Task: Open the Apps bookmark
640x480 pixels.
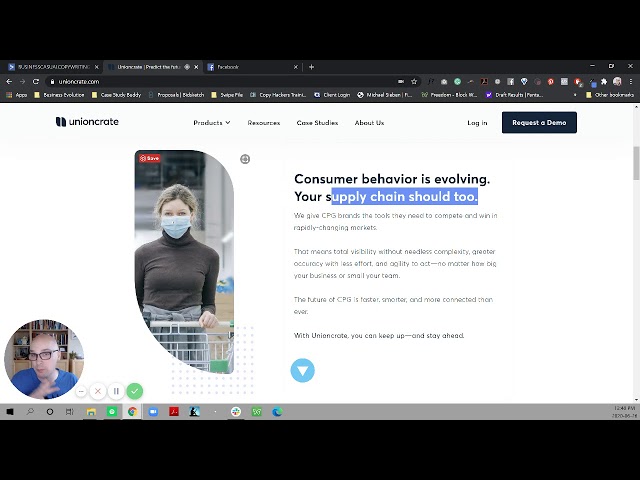Action: point(17,95)
